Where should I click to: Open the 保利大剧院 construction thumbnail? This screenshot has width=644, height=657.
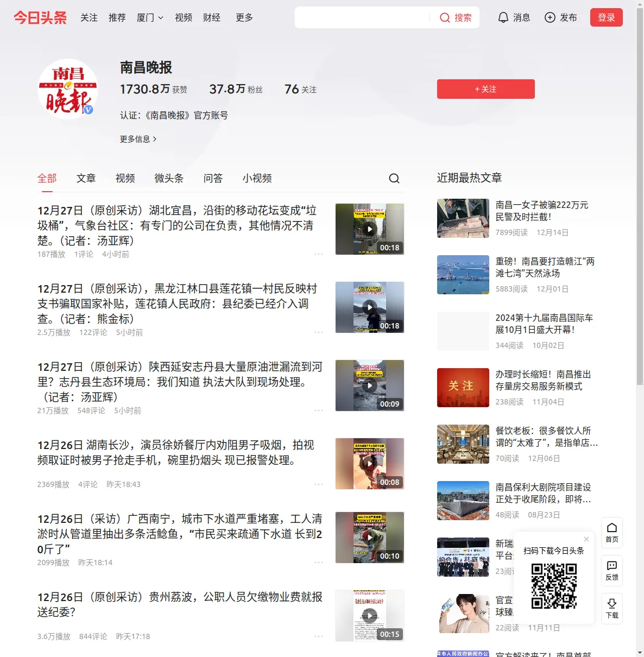pos(463,501)
